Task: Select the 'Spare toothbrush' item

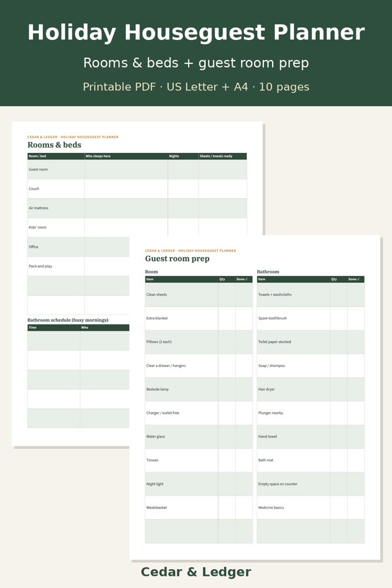Action: (273, 318)
